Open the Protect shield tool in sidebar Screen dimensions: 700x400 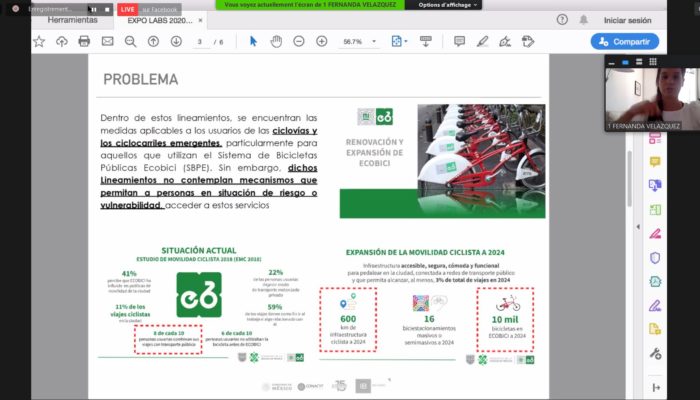pos(655,258)
